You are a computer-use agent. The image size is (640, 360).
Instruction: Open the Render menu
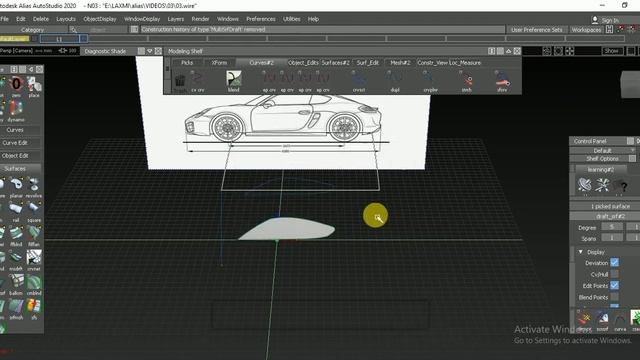coord(200,19)
